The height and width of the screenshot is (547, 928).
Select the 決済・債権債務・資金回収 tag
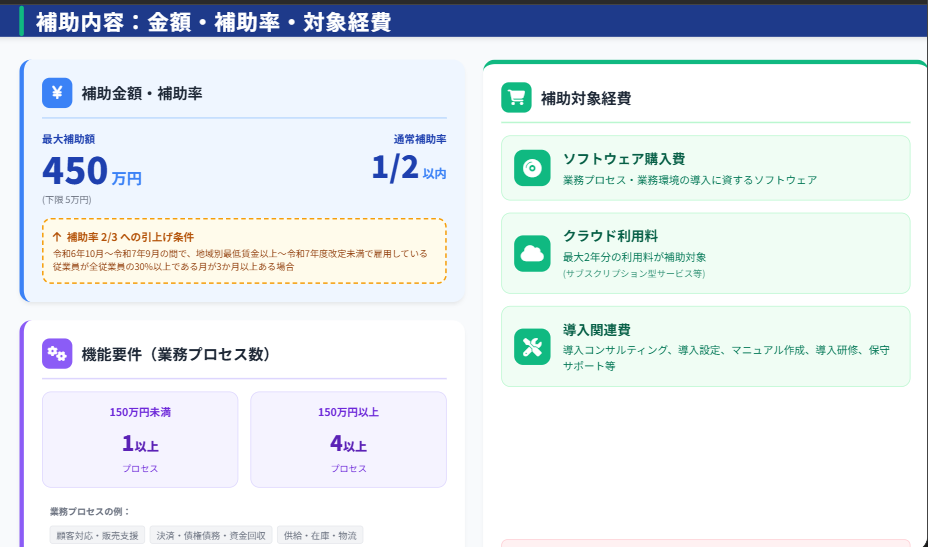pos(210,536)
